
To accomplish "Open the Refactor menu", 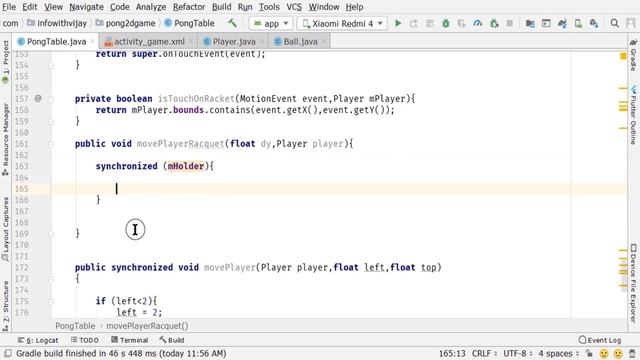I will pyautogui.click(x=189, y=7).
